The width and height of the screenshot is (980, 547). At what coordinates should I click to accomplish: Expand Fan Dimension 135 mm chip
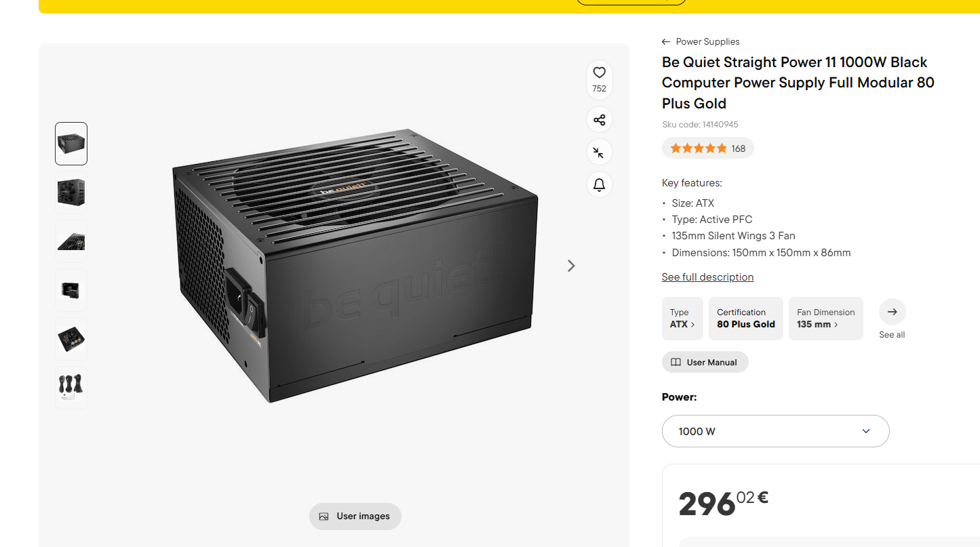click(x=825, y=319)
